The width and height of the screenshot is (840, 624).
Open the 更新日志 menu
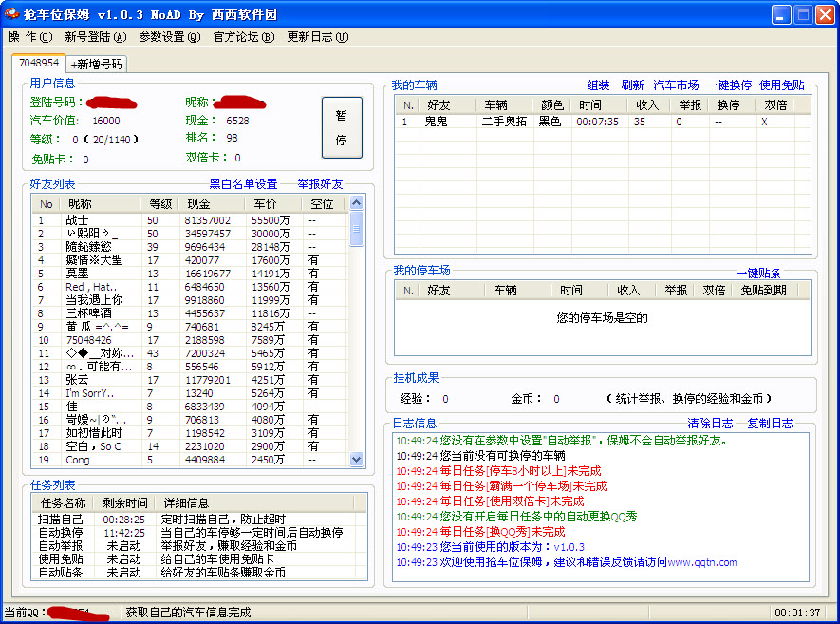(317, 37)
